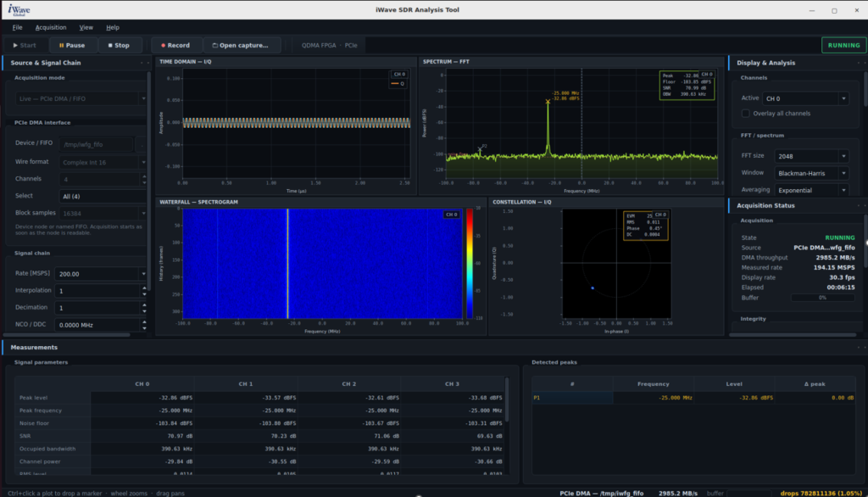This screenshot has height=497, width=868.
Task: Click the Source & Signal Chain panel options dots
Action: point(145,63)
